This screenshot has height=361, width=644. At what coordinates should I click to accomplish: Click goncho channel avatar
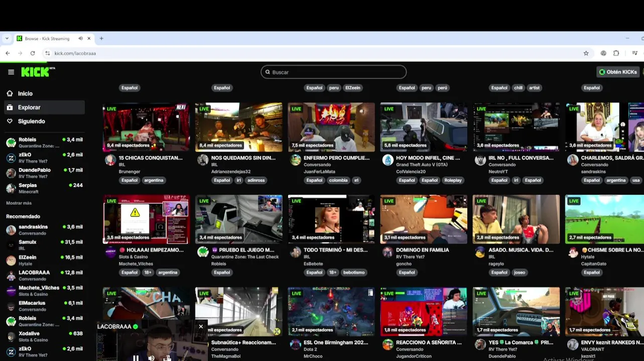(x=388, y=252)
